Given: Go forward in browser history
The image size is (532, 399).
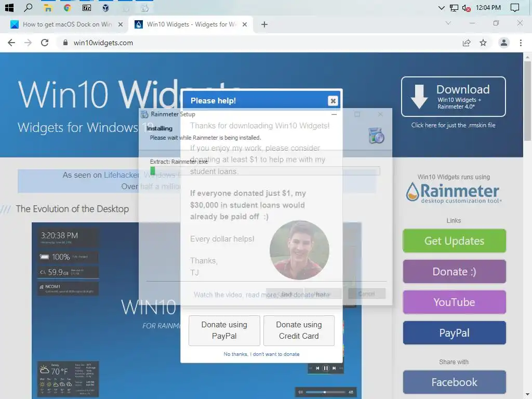Looking at the screenshot, I should tap(28, 43).
